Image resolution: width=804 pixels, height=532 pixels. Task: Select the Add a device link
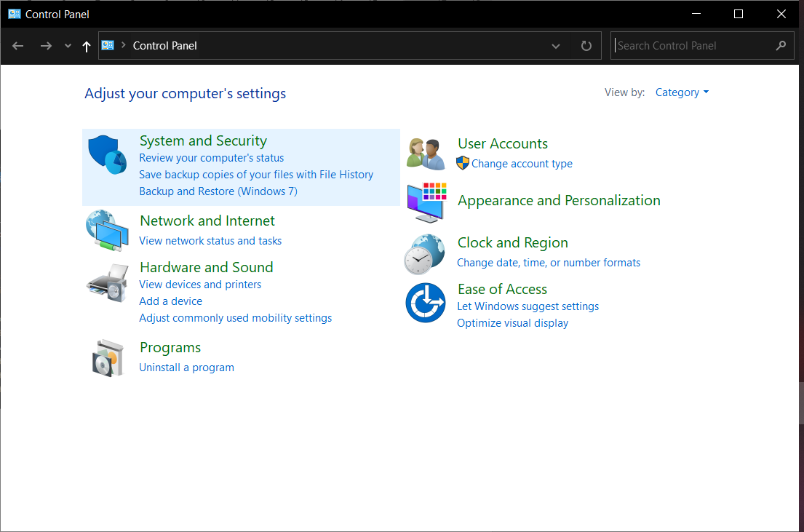(x=171, y=301)
